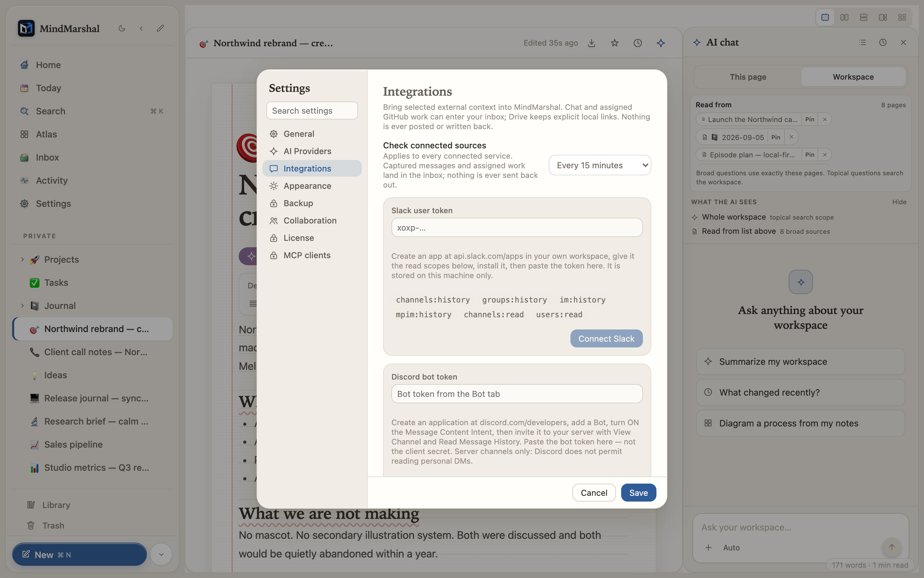The height and width of the screenshot is (578, 924).
Task: Open Trash in sidebar
Action: tap(92, 526)
